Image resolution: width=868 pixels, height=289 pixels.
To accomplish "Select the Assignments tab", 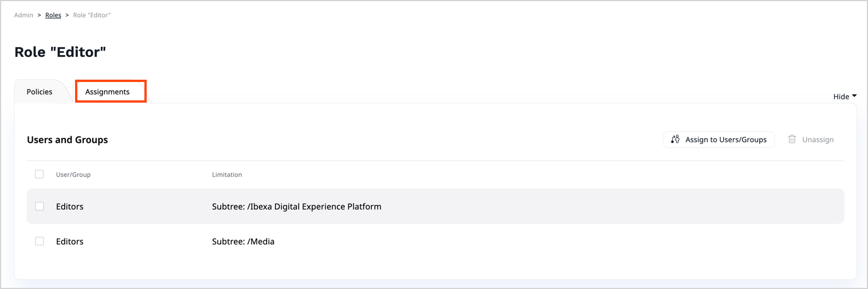I will pos(108,92).
